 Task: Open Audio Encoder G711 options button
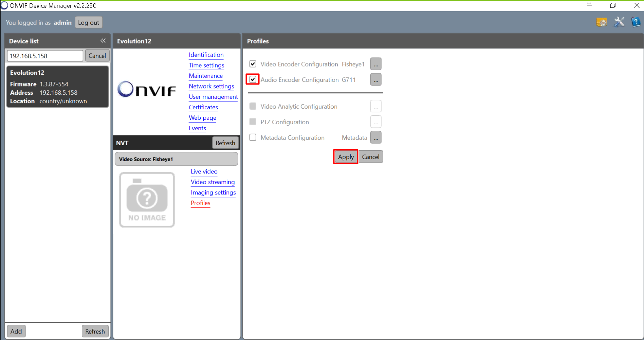(x=375, y=80)
